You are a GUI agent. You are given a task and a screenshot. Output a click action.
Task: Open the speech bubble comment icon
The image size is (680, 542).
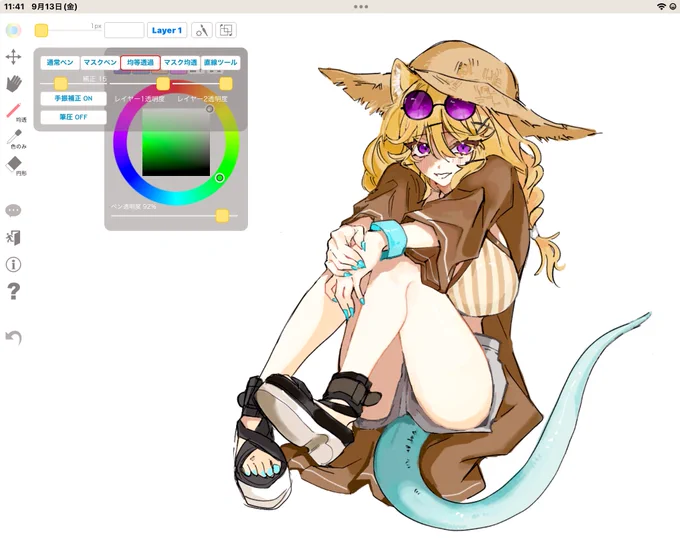click(x=13, y=211)
